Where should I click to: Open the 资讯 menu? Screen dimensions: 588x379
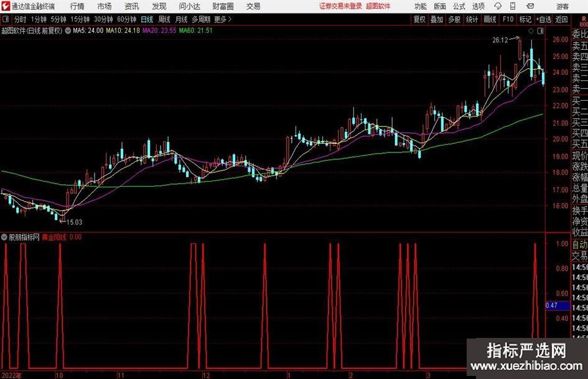click(x=132, y=6)
